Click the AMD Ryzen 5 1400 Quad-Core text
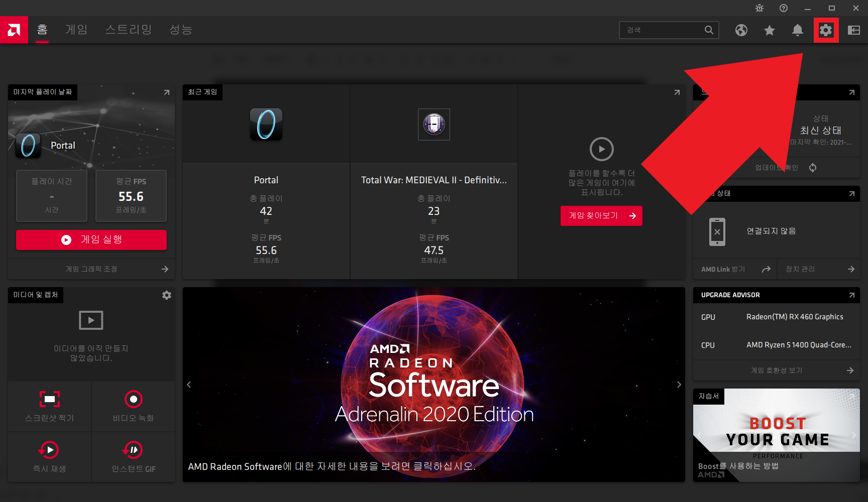This screenshot has height=502, width=868. (x=799, y=345)
